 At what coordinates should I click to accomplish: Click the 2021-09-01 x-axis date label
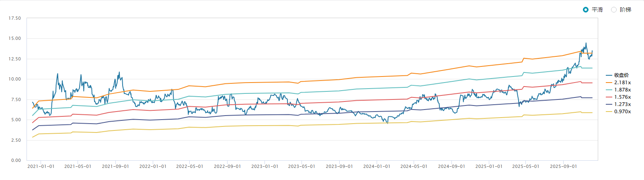[x=115, y=166]
